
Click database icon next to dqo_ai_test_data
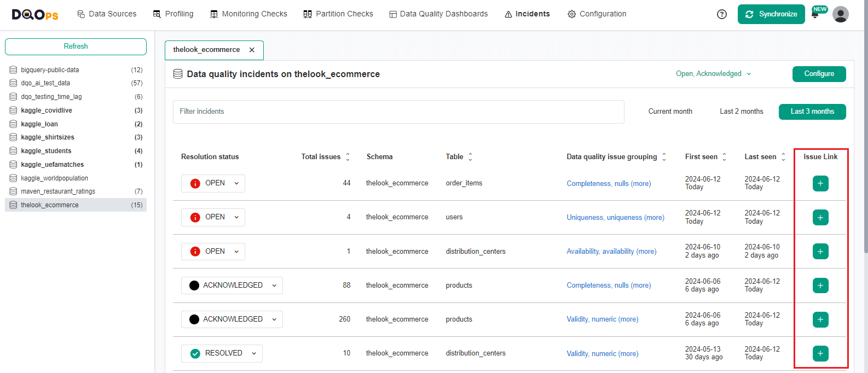(13, 83)
